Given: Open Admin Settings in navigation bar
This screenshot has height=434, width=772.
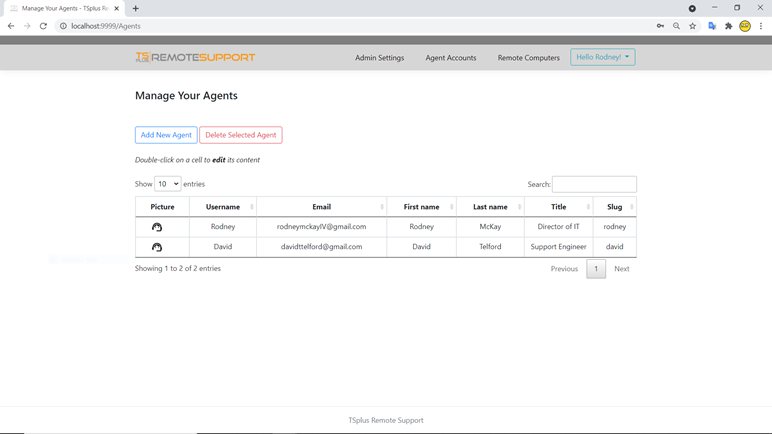Looking at the screenshot, I should click(x=379, y=58).
